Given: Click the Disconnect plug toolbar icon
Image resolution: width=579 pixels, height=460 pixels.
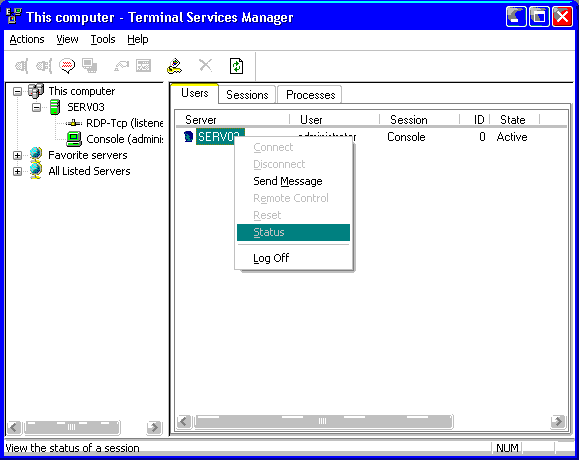Looking at the screenshot, I should 44,66.
